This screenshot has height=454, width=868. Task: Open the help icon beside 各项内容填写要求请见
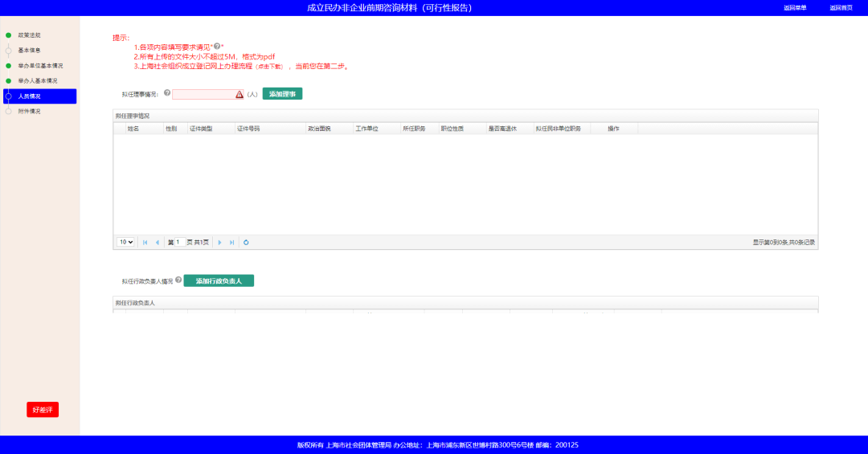(x=217, y=47)
